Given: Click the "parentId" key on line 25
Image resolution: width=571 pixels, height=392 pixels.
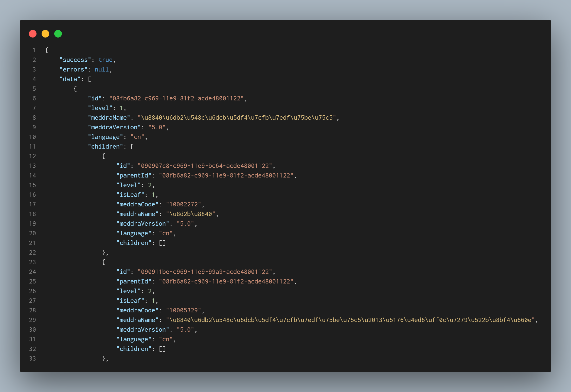Looking at the screenshot, I should (134, 281).
